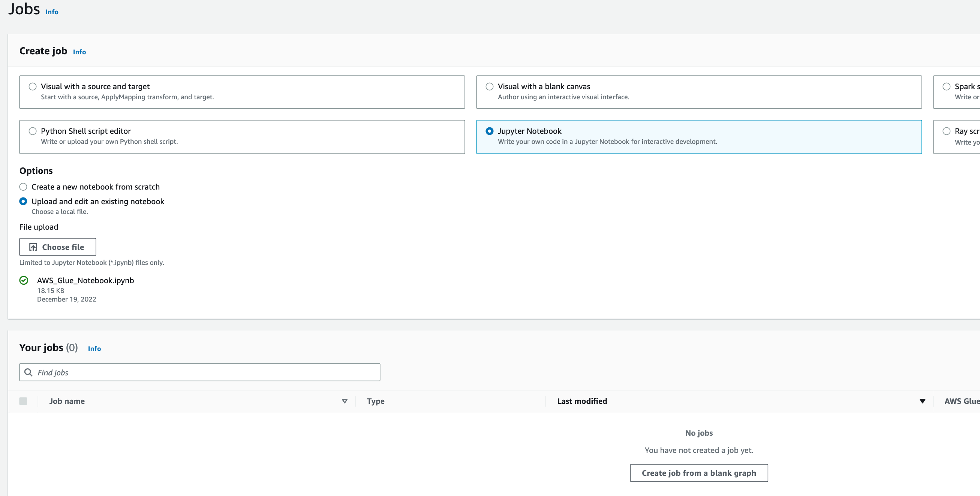Select Visual with a source and target
Image resolution: width=980 pixels, height=496 pixels.
click(x=33, y=87)
